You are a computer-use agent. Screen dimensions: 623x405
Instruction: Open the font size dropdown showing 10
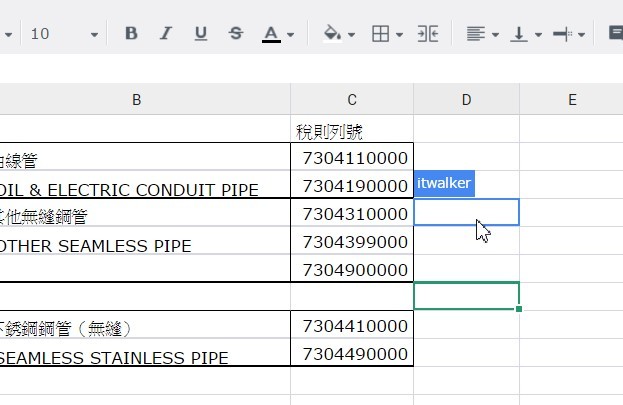(x=64, y=34)
